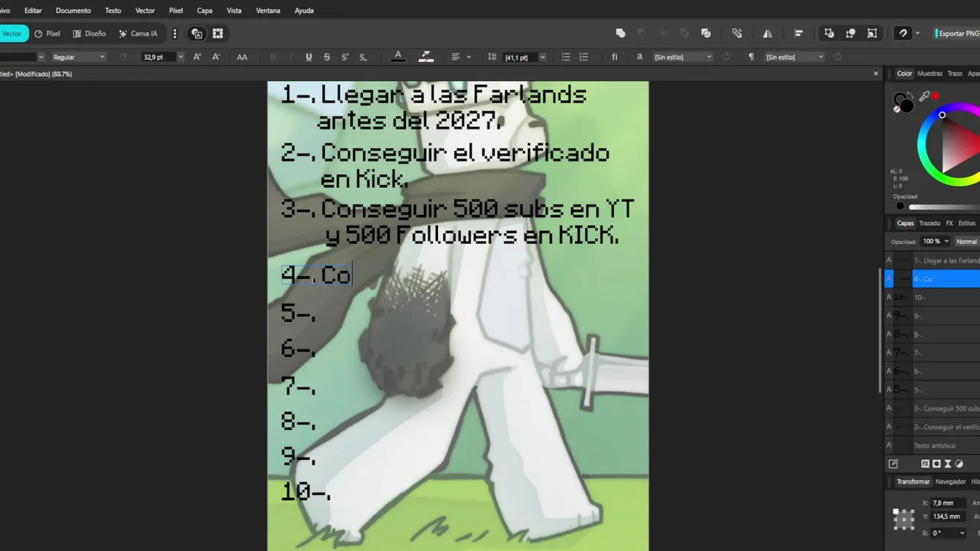Add an adjustment layer icon
This screenshot has width=980, height=551.
[x=959, y=464]
